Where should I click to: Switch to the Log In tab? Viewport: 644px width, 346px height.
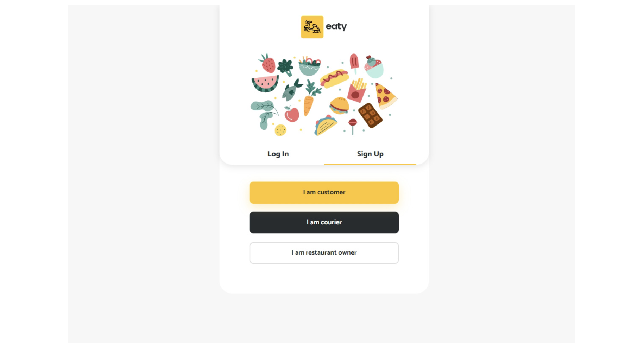(x=278, y=154)
